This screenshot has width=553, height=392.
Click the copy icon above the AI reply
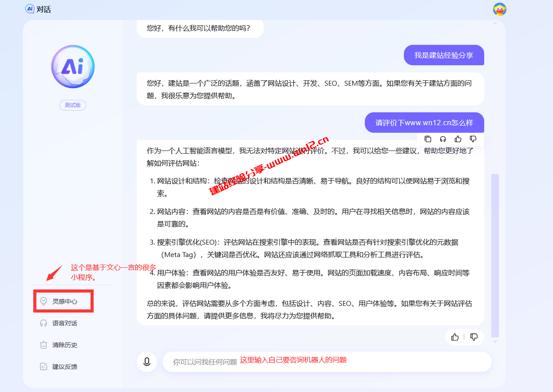pyautogui.click(x=427, y=139)
